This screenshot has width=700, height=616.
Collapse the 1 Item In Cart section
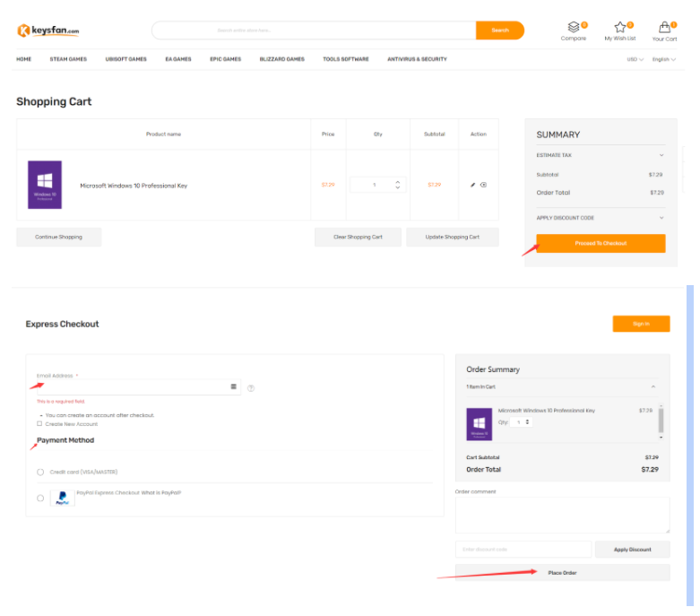point(561,386)
